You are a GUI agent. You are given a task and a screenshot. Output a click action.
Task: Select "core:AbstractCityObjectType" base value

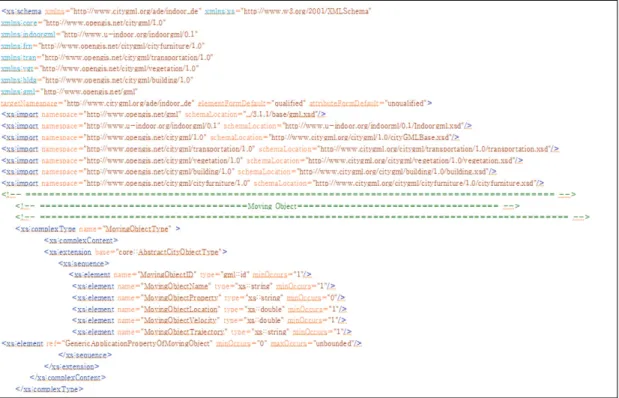[x=169, y=252]
